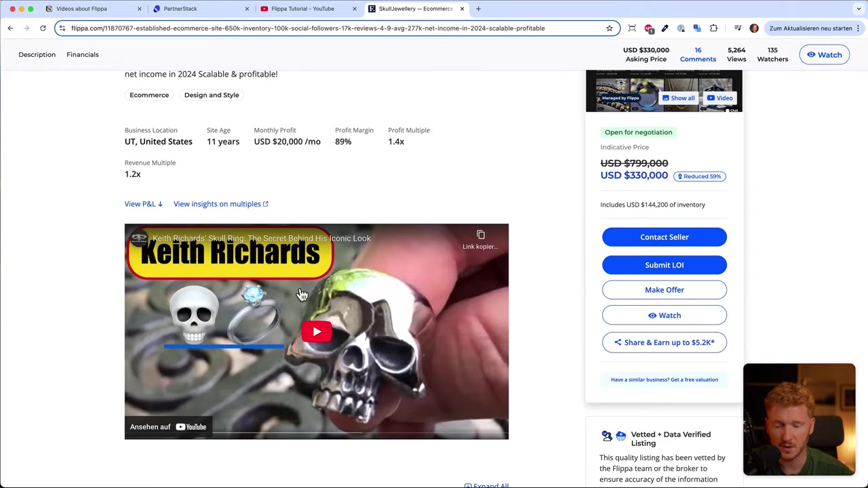Toggle Watch in the top header
This screenshot has width=868, height=488.
[824, 55]
